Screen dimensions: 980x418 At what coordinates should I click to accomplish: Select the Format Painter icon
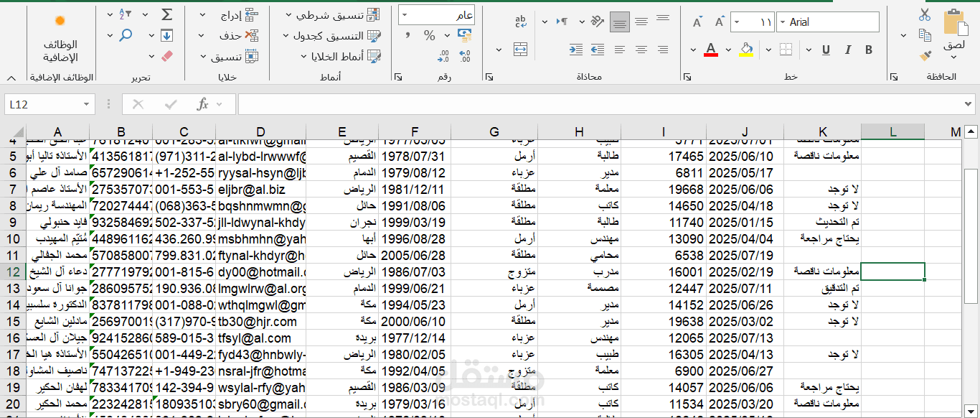click(924, 55)
